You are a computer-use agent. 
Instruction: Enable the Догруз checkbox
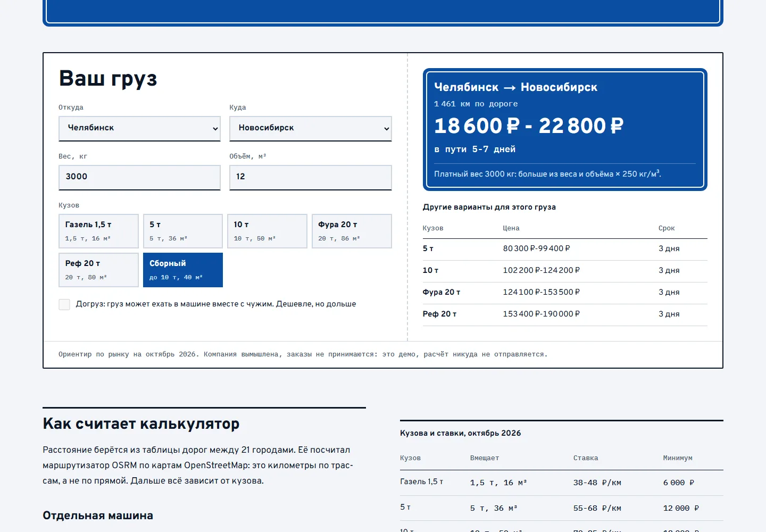tap(64, 304)
